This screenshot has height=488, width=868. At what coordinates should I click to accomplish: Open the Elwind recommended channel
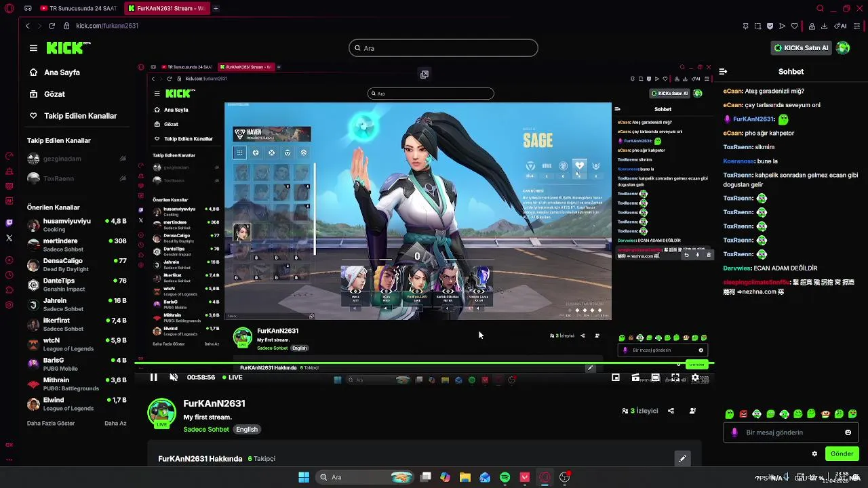pyautogui.click(x=77, y=404)
